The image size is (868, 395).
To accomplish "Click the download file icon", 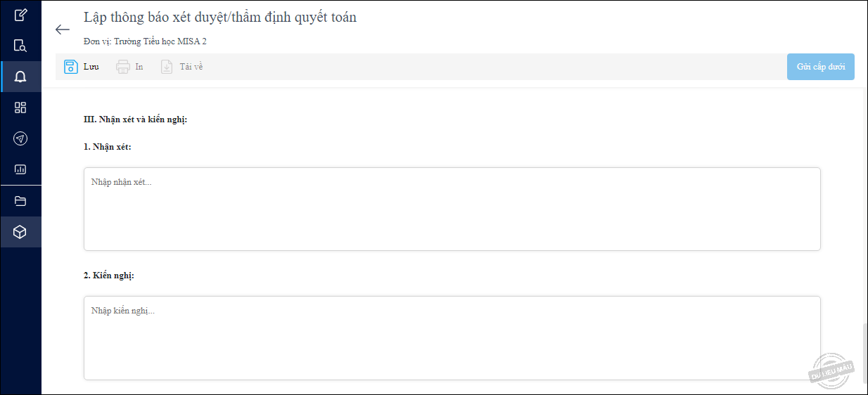I will point(167,67).
